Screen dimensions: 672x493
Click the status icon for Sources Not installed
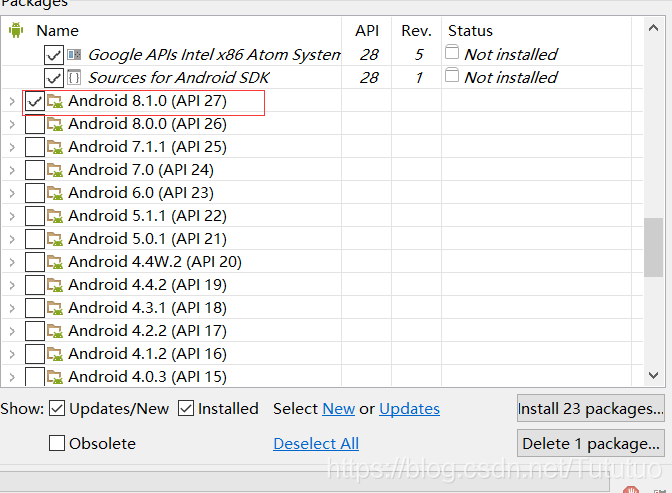pos(452,75)
